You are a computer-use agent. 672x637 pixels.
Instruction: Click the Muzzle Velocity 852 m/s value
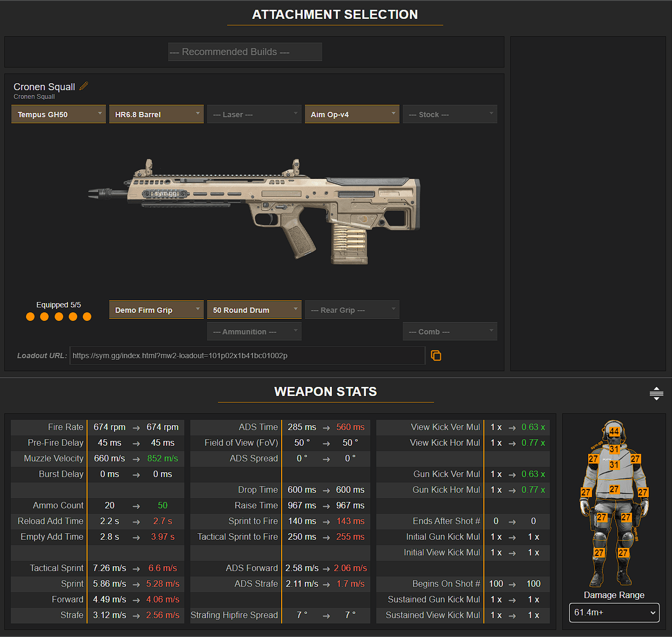(162, 458)
